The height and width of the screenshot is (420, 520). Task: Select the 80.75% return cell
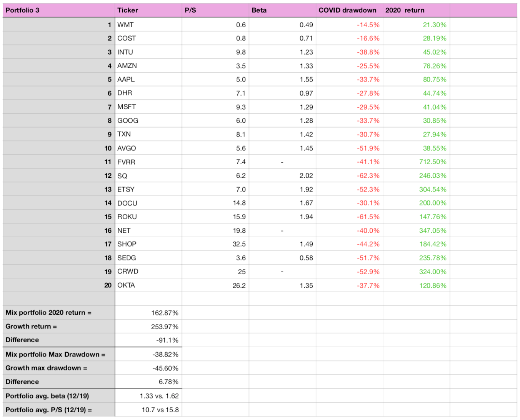pos(416,79)
